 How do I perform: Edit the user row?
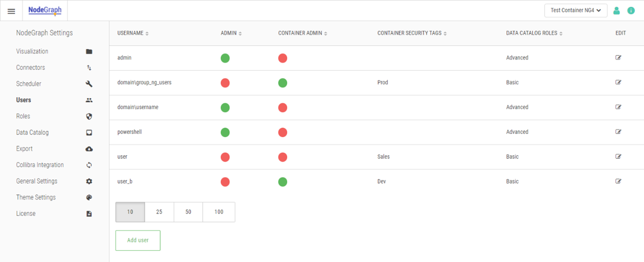click(x=618, y=156)
